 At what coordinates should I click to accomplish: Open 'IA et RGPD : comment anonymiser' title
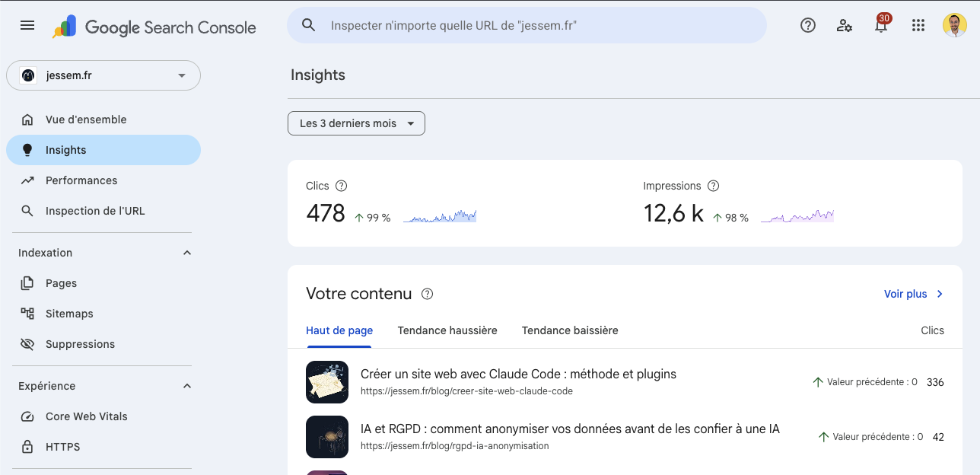click(570, 429)
